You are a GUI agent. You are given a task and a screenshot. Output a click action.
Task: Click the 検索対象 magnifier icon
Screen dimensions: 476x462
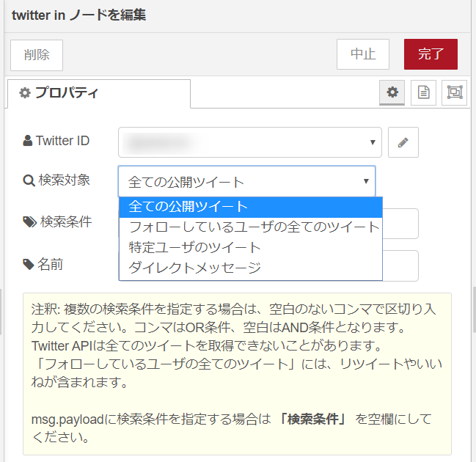[29, 181]
